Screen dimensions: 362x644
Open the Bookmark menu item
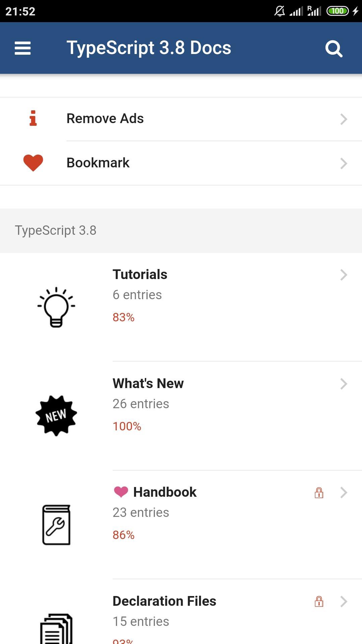(x=98, y=163)
